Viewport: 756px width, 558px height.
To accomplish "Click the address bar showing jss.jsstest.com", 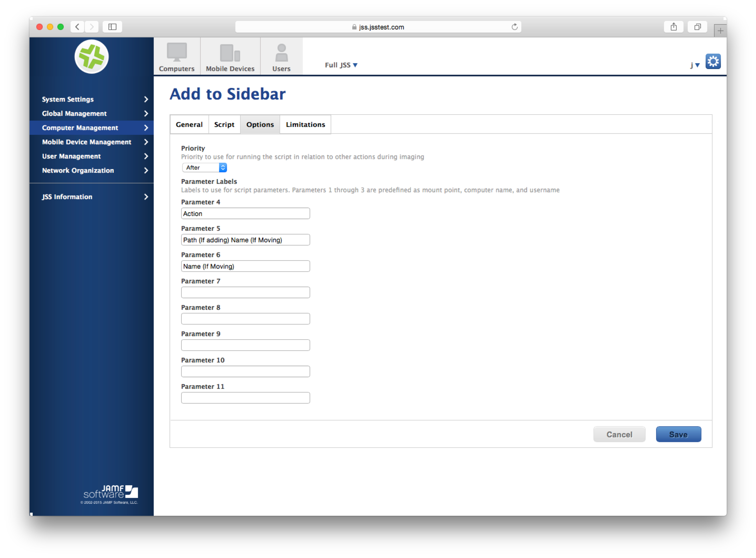I will tap(378, 27).
